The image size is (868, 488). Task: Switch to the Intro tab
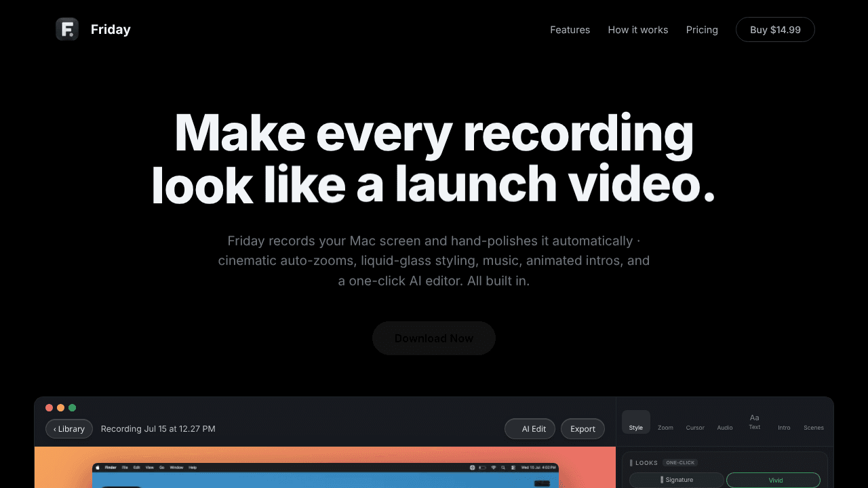(784, 428)
